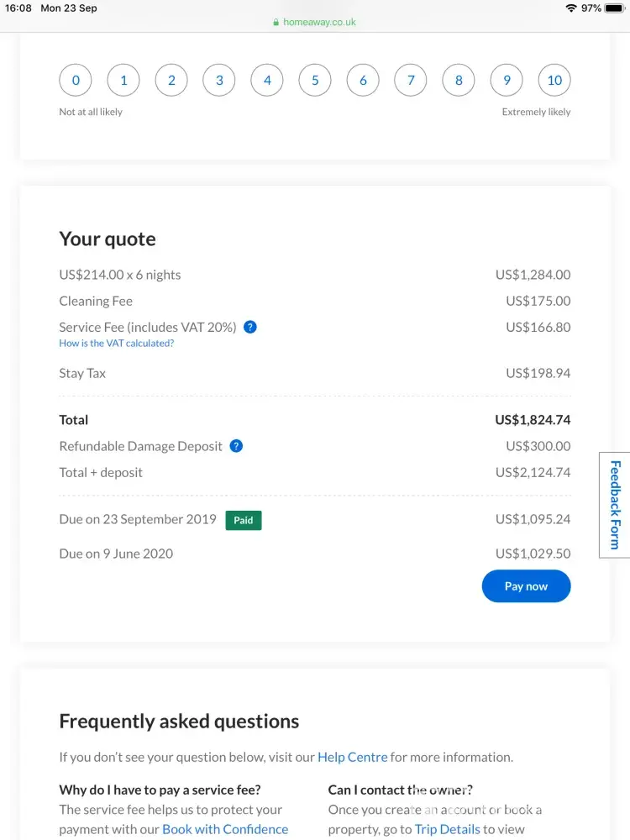Open the Feedback Form side tab

[x=615, y=505]
